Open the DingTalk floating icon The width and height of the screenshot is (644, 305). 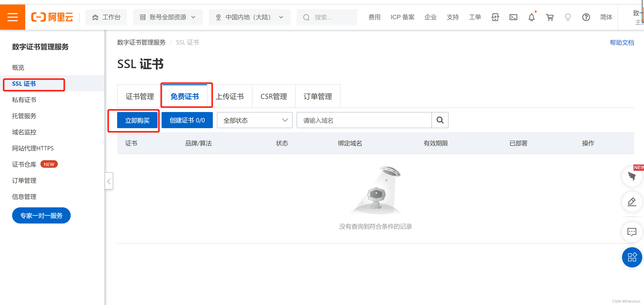pos(632,177)
